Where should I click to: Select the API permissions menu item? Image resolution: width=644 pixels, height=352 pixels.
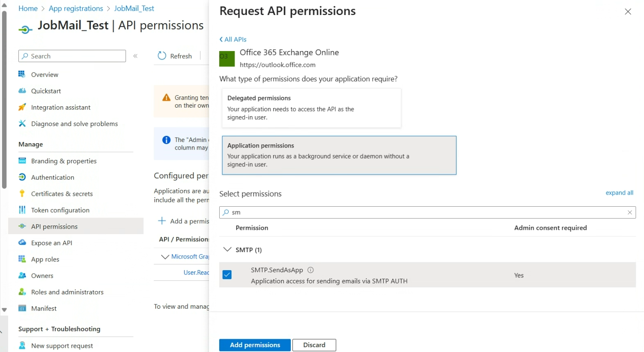tap(76, 226)
